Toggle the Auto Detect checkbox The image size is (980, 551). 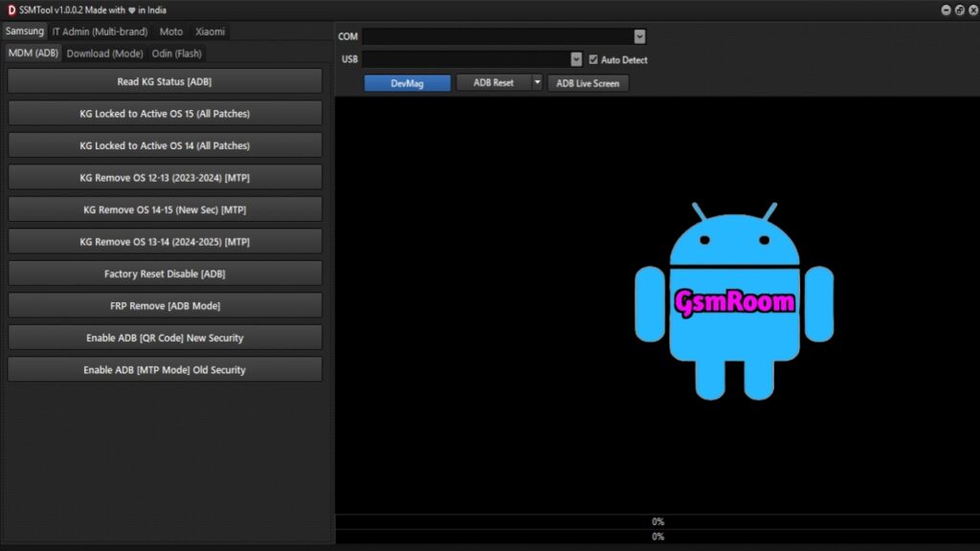coord(593,59)
